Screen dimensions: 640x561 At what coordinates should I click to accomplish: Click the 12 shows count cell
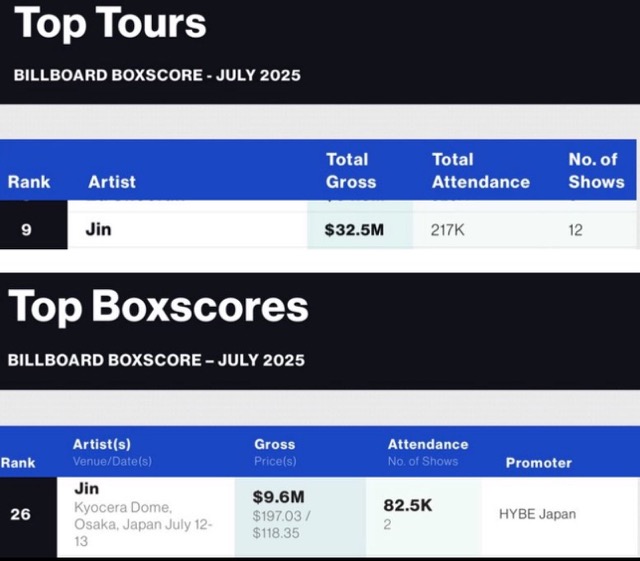click(577, 229)
